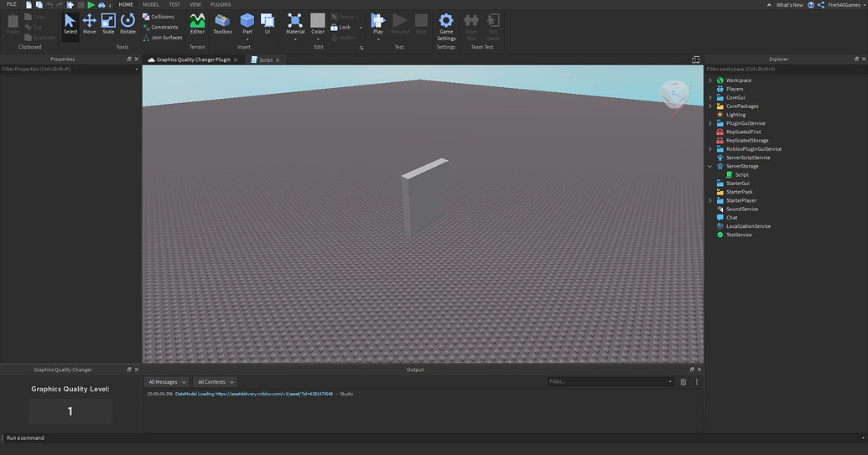Screen dimensions: 868x455
Task: Open the help question mark icon
Action: pyautogui.click(x=811, y=5)
